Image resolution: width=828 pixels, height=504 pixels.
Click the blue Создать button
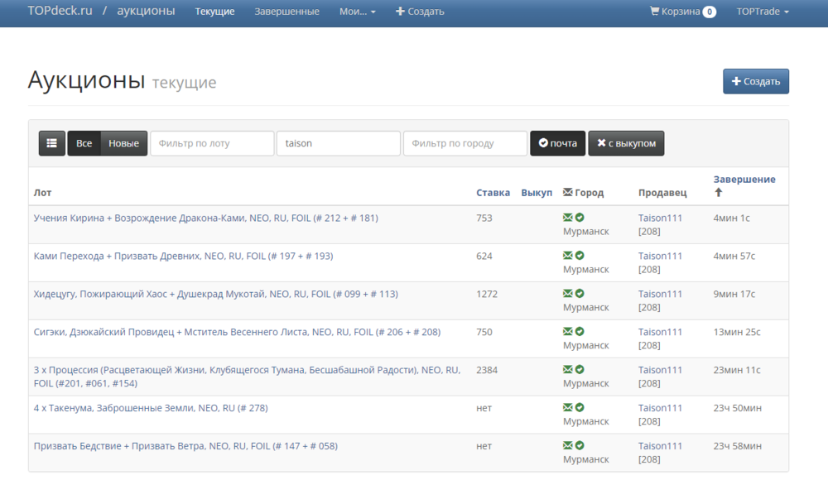(755, 81)
